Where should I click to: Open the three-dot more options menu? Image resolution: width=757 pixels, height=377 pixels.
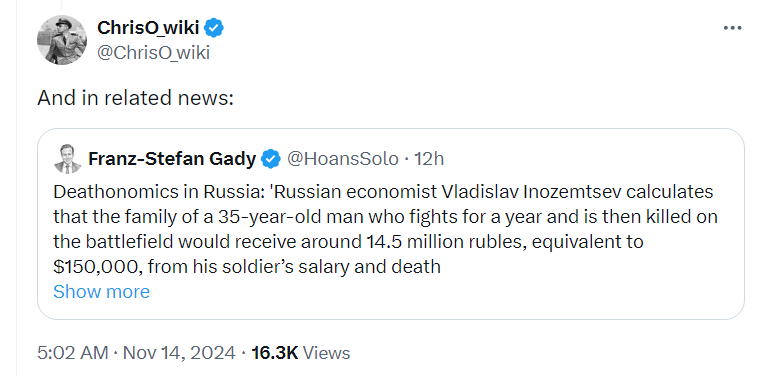coord(732,28)
